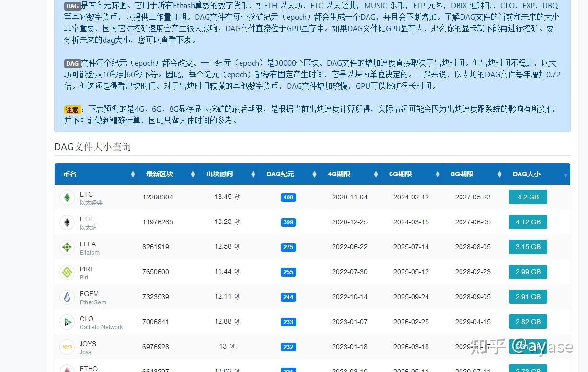Select the PIRL coin name
The image size is (588, 372).
pyautogui.click(x=87, y=269)
